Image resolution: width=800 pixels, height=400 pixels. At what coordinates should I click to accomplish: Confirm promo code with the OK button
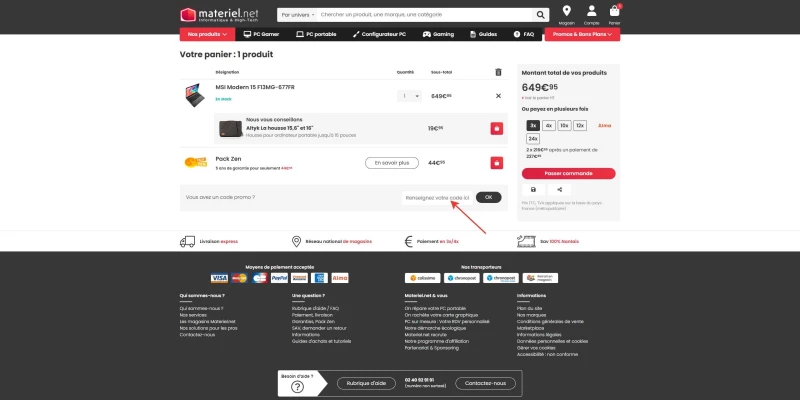tap(488, 197)
